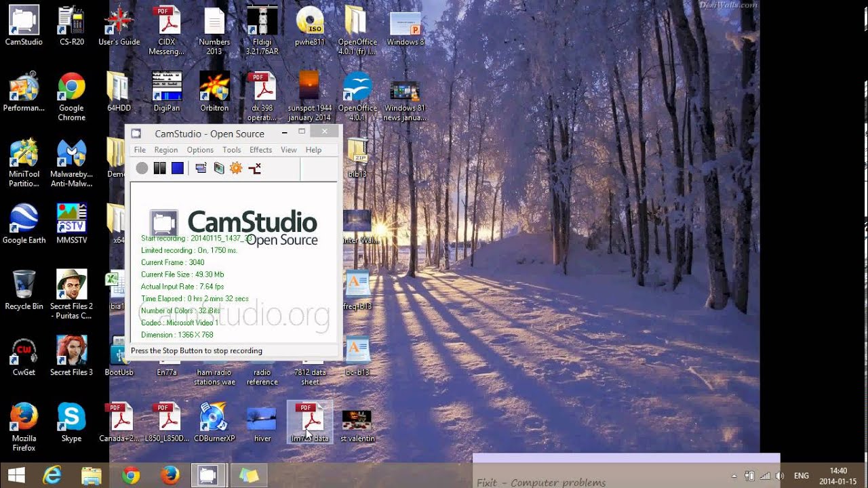Click the Toggle View icon in CamStudio toolbar
Image resolution: width=868 pixels, height=488 pixels.
pos(201,168)
